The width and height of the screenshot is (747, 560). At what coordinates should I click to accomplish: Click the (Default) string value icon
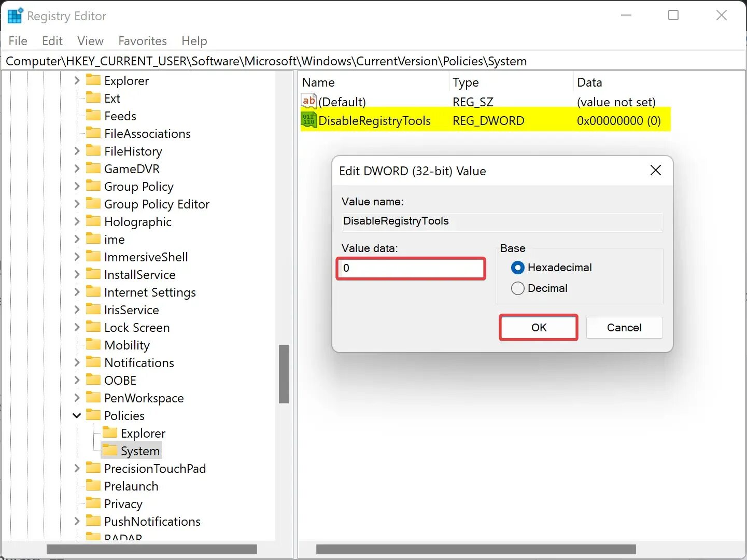click(x=309, y=101)
